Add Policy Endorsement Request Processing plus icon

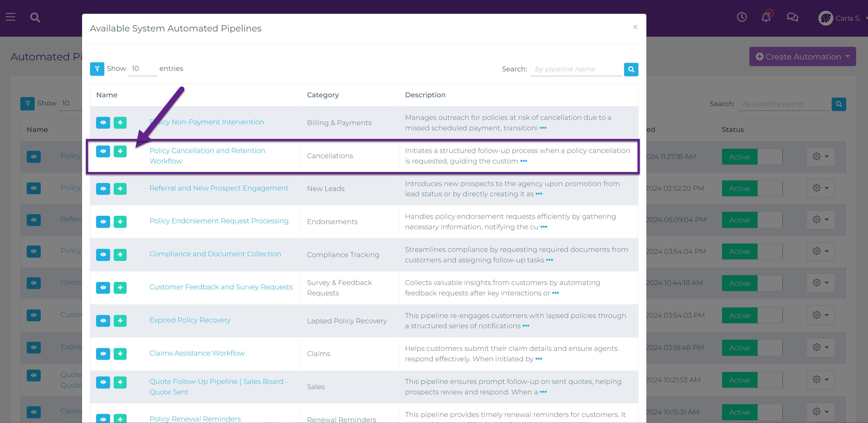pos(120,222)
